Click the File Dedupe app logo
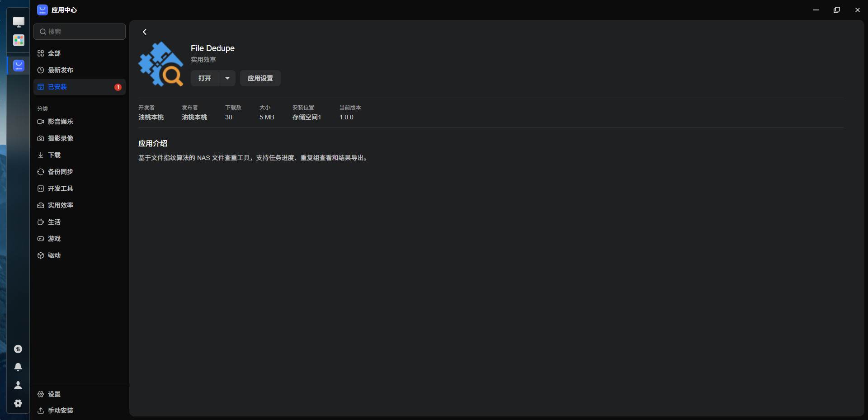The image size is (868, 420). pyautogui.click(x=161, y=64)
